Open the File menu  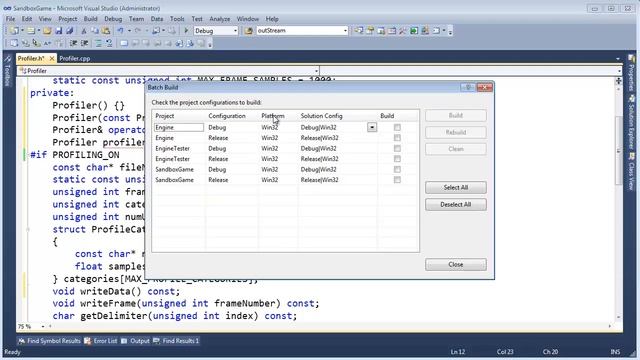point(10,19)
